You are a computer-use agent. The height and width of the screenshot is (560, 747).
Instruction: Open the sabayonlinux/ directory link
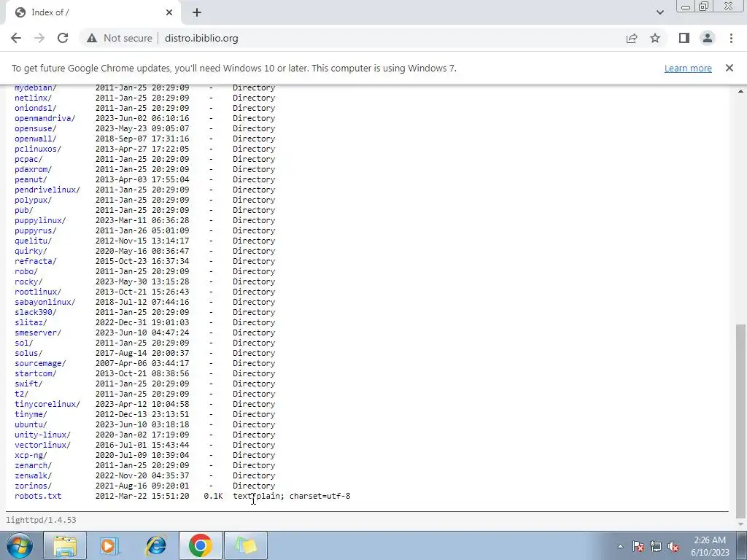click(x=44, y=302)
